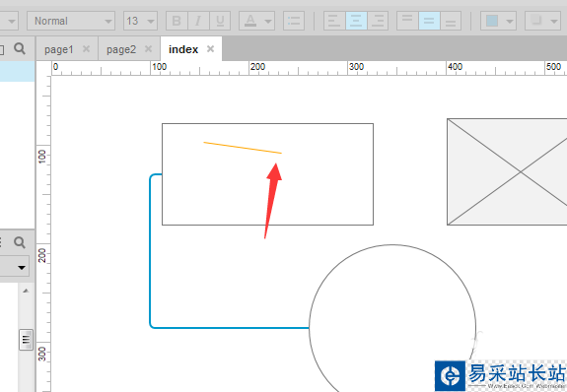The width and height of the screenshot is (567, 392).
Task: Click the outer shadow icon
Action: click(x=536, y=21)
